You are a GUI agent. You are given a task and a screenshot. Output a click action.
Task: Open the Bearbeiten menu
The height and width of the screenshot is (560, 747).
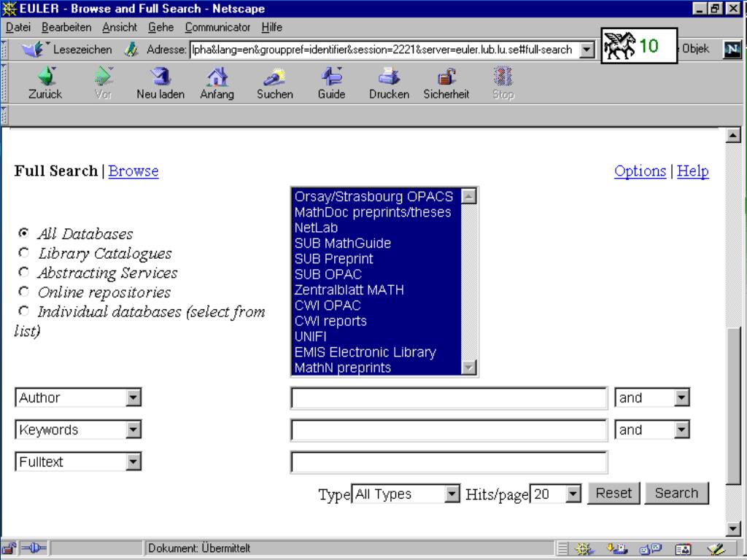[66, 27]
